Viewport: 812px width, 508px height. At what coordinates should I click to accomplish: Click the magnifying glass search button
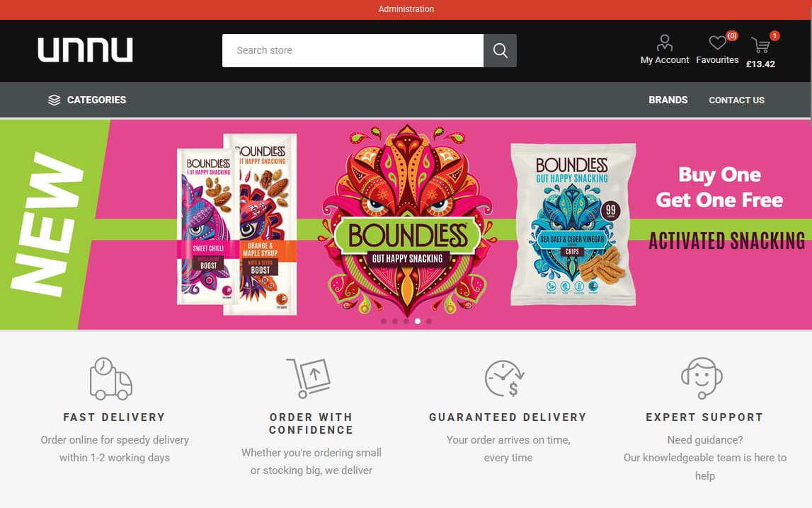click(x=500, y=50)
